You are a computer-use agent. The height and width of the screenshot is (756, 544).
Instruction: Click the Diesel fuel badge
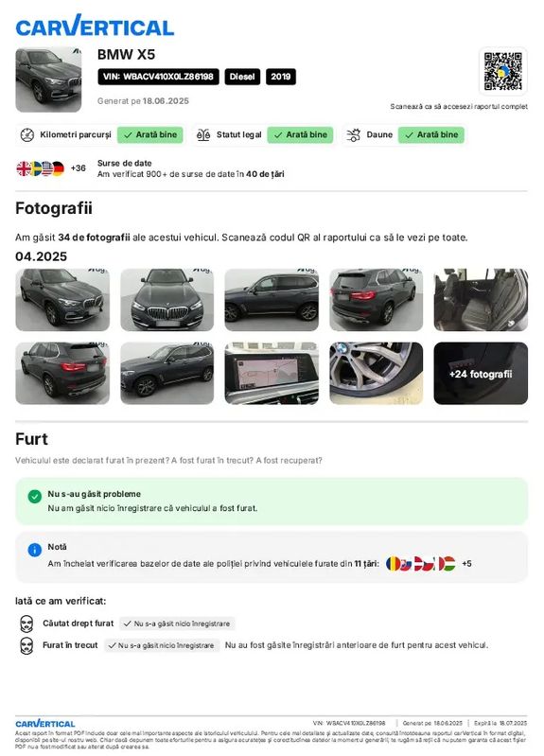pyautogui.click(x=242, y=77)
